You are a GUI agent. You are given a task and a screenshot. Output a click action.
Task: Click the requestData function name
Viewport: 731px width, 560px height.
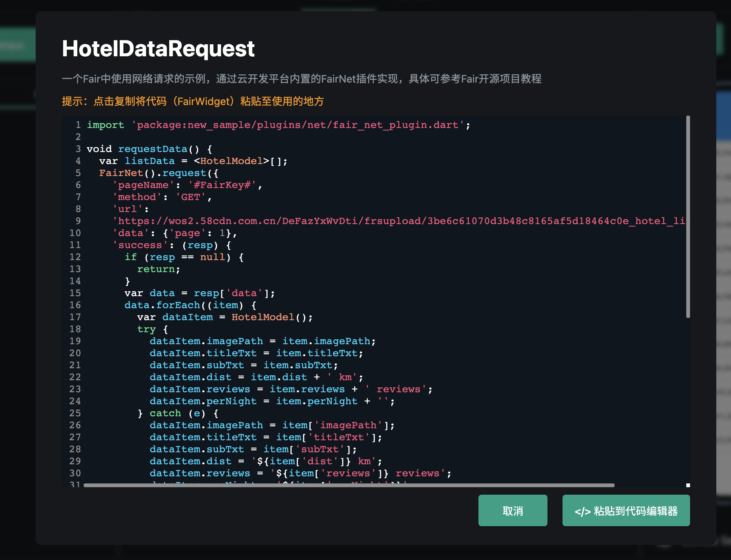[x=152, y=149]
